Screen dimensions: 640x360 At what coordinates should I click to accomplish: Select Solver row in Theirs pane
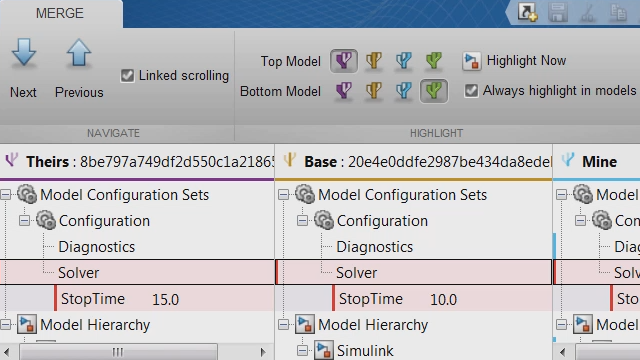[137, 272]
